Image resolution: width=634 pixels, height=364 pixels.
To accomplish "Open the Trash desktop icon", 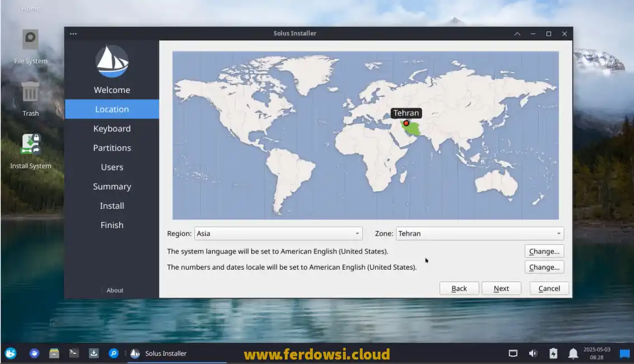I will [x=30, y=99].
